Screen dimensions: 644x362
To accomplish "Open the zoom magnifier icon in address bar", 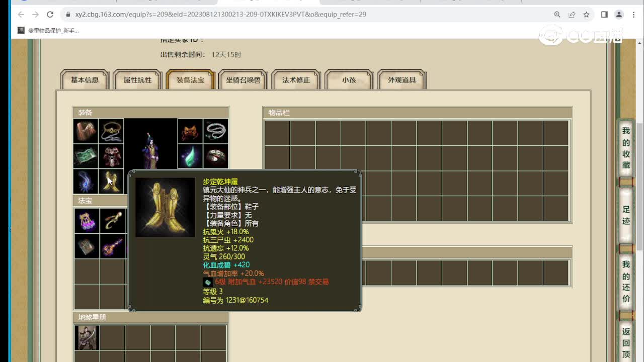I will (x=557, y=15).
